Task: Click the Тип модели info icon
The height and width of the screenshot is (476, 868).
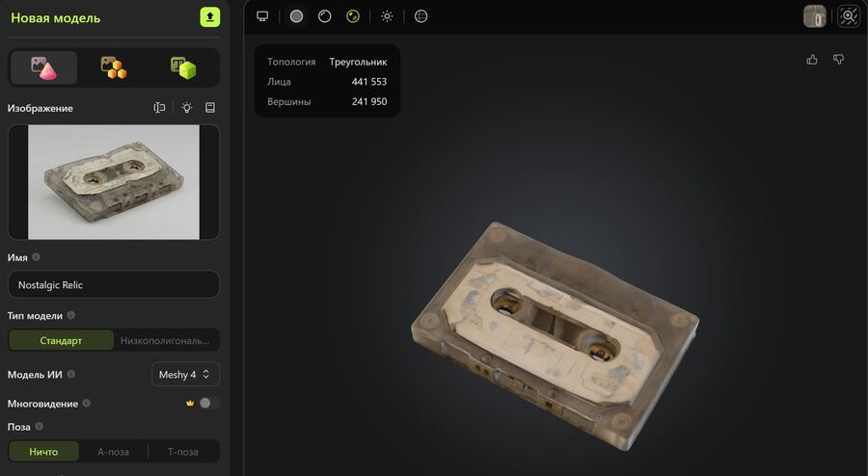Action: point(70,315)
